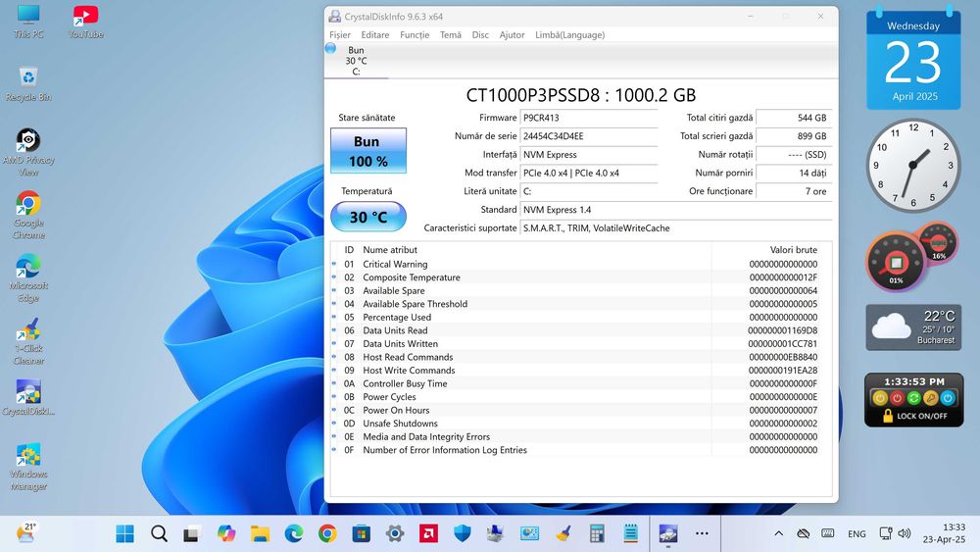Select the C: drive tab at top
Viewport: 980px width, 552px height.
tap(356, 61)
